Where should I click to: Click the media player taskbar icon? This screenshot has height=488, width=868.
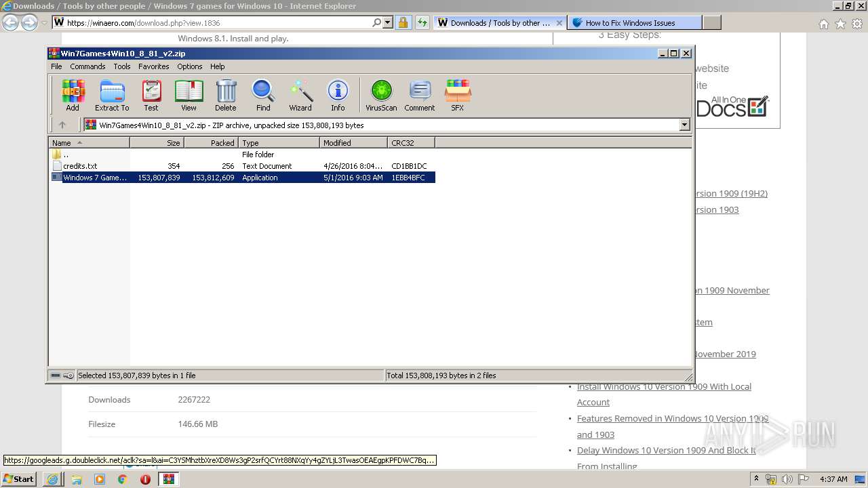click(x=100, y=479)
